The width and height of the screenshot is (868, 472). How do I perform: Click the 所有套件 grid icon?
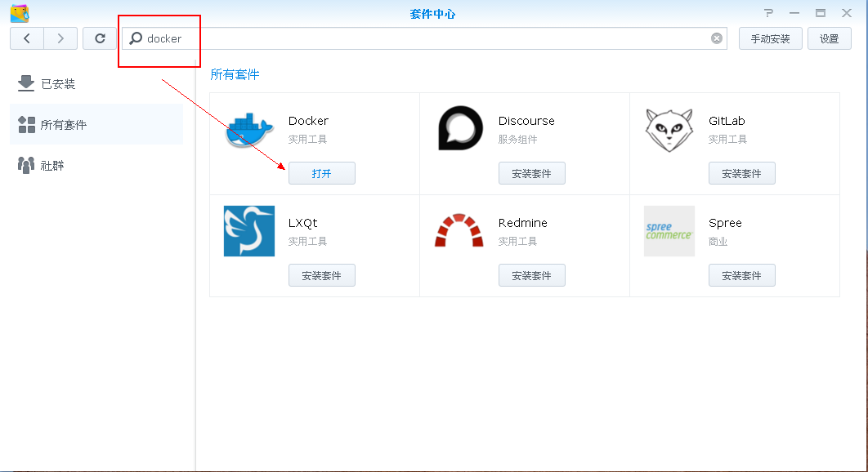click(26, 124)
